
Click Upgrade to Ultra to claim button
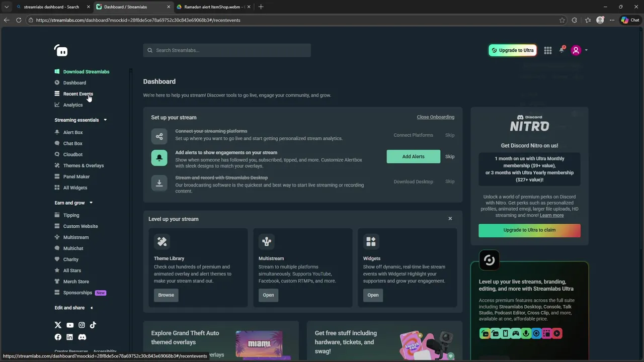tap(530, 230)
